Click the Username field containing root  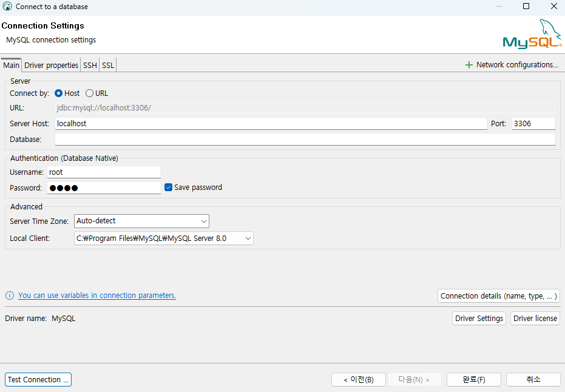104,172
